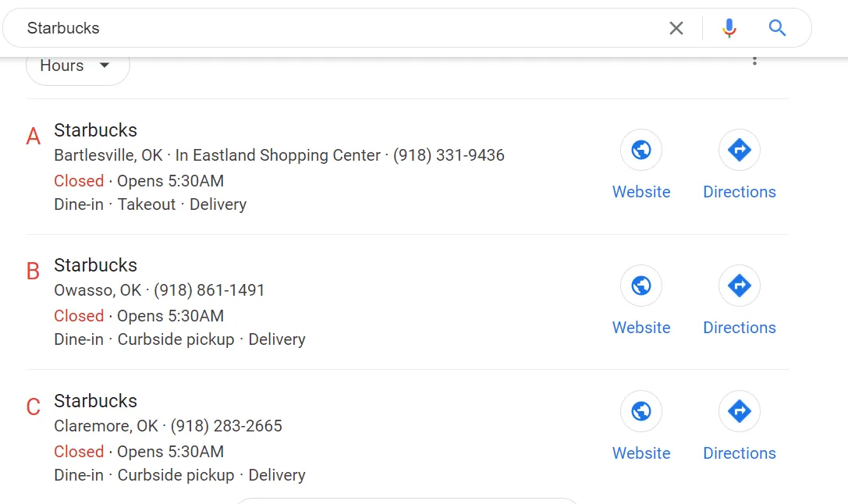Open website globe icon for Bartlesville Starbucks
848x504 pixels.
click(x=641, y=150)
